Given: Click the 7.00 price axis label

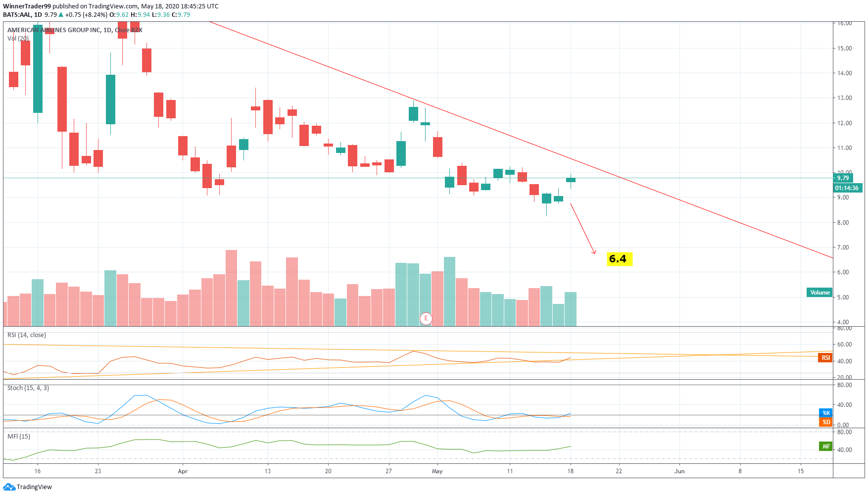Looking at the screenshot, I should pyautogui.click(x=843, y=248).
